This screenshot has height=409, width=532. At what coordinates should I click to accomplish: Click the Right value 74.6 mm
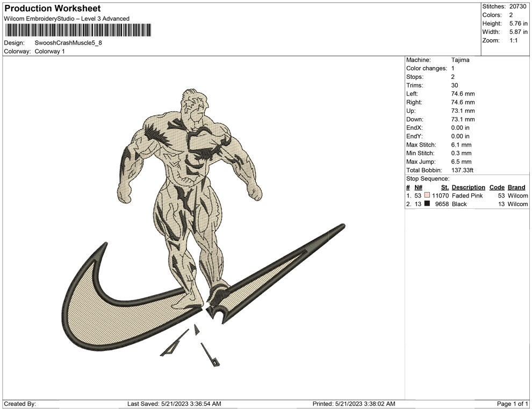point(463,103)
